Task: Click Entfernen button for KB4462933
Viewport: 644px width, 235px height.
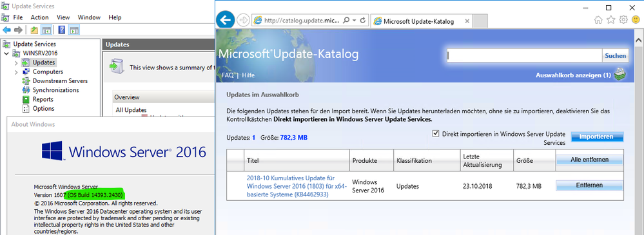Action: point(589,185)
